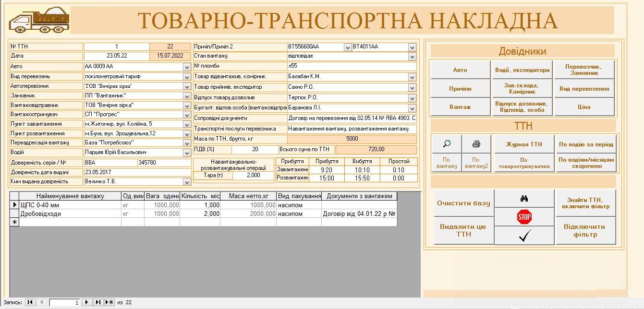Expand Вантажоотримувач dropdown
Viewport: 644px width, 309px height.
187,115
